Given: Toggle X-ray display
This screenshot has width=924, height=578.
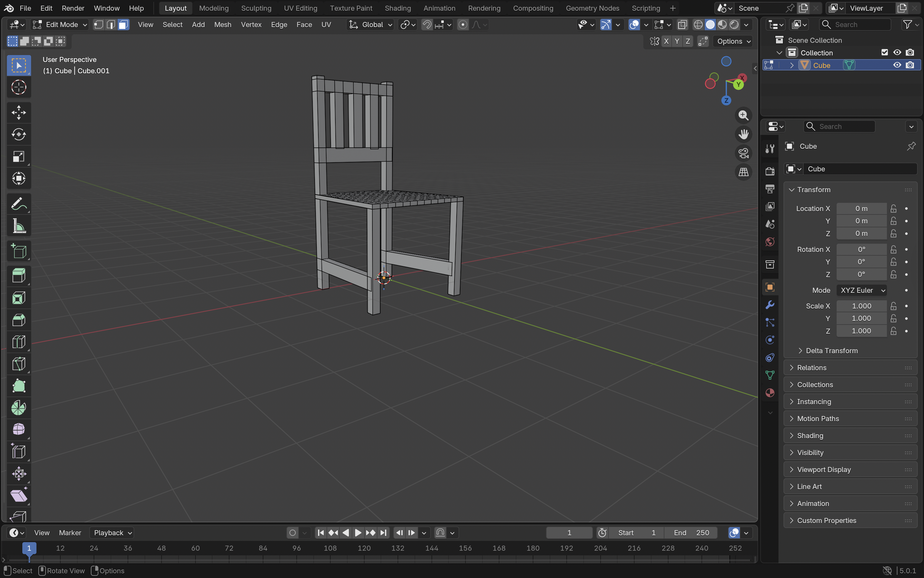Looking at the screenshot, I should [x=682, y=25].
